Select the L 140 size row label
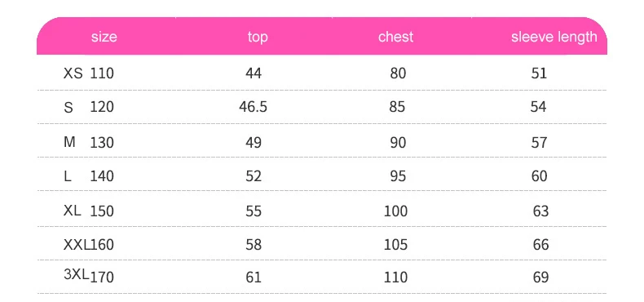 tap(88, 176)
